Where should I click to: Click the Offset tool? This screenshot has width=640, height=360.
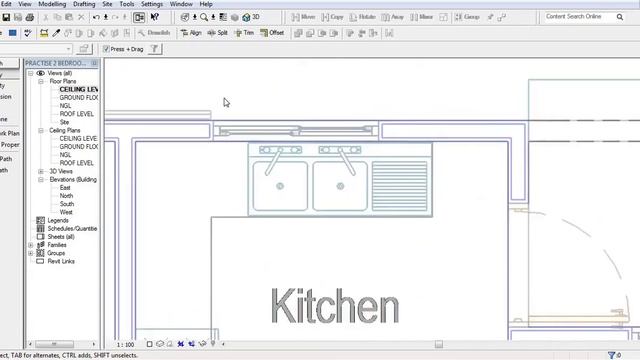[x=272, y=33]
